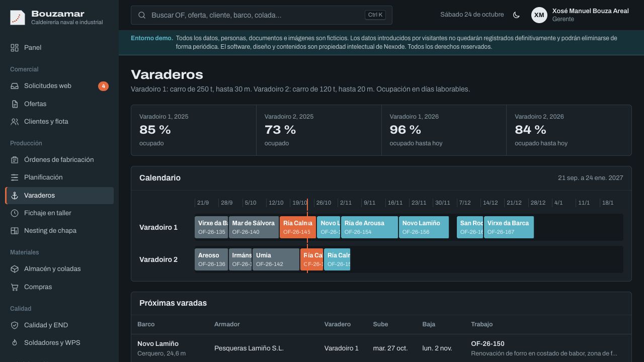This screenshot has height=362, width=644.
Task: Click the Xosé Manuel Bouza Areal name
Action: pos(591,11)
